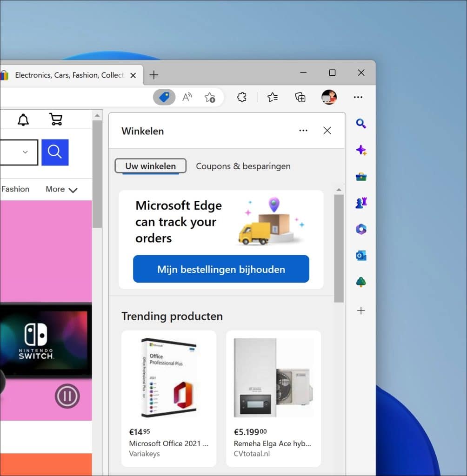Select the Uw winkelen tab
Image resolution: width=467 pixels, height=476 pixels.
tap(150, 166)
